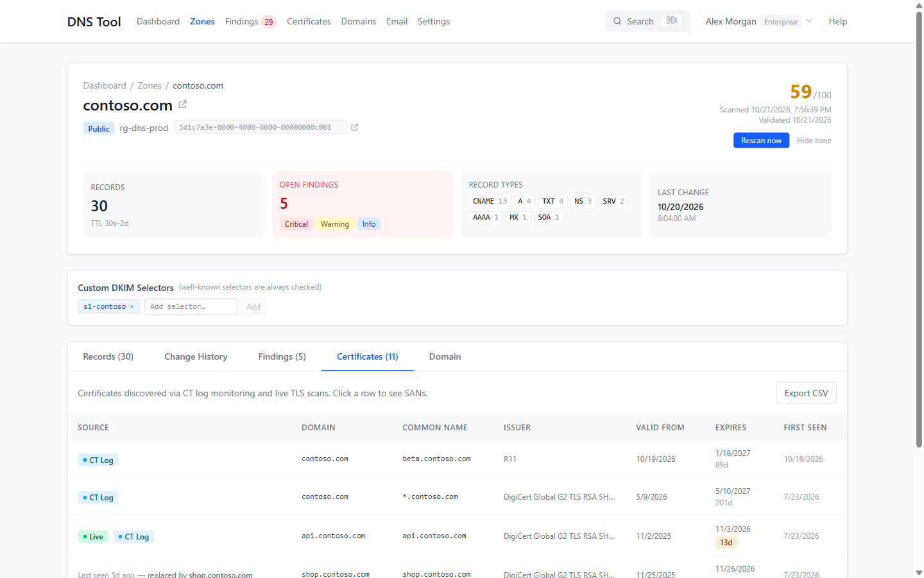924x578 pixels.
Task: Click the page vertical scrollbar
Action: [919, 229]
